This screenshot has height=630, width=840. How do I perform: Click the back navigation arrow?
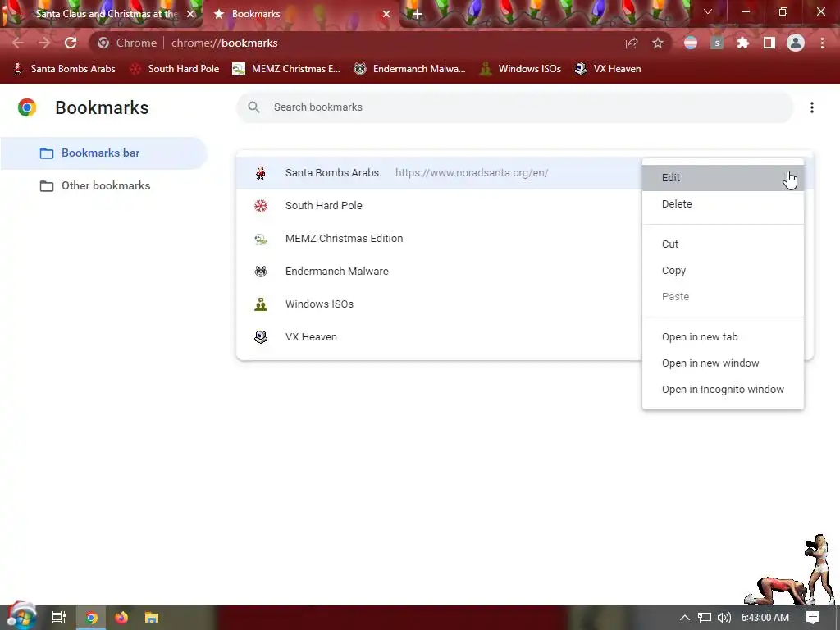[18, 43]
